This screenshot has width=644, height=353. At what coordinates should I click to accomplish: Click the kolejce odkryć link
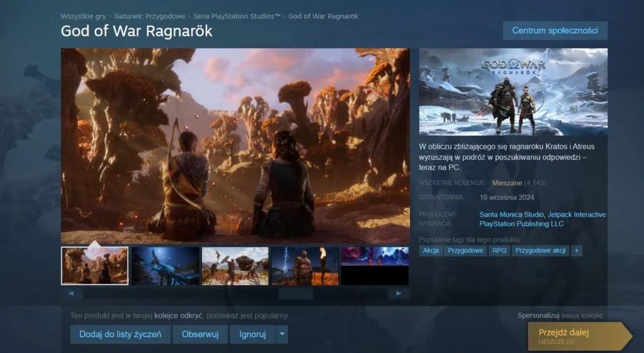[x=178, y=316]
